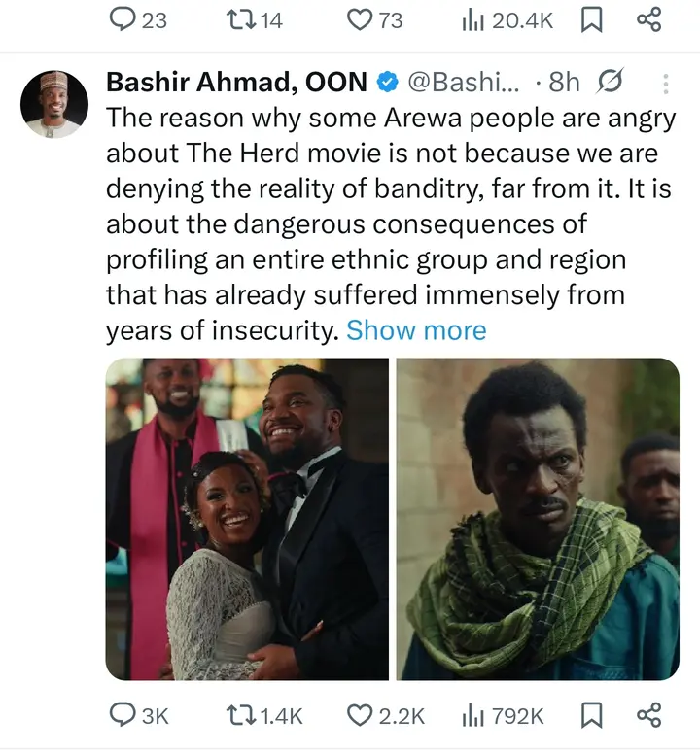View the top tweet's 20.4K views stats

point(473,19)
